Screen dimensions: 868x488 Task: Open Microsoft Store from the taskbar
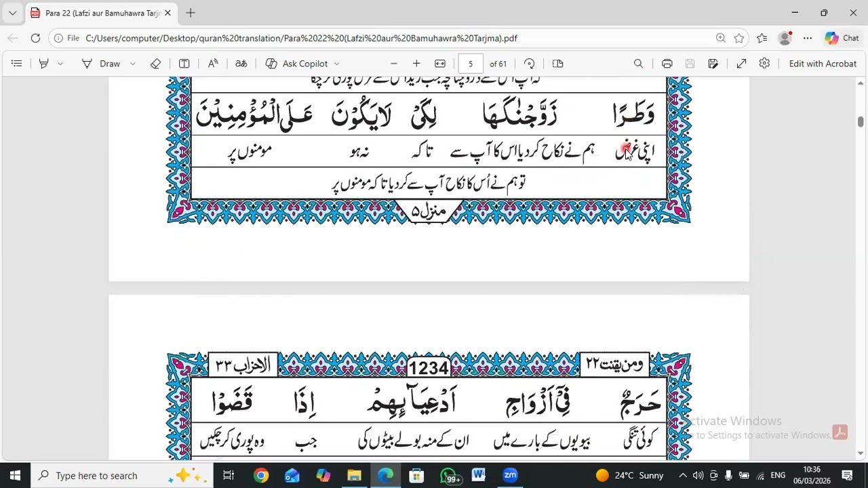point(416,475)
